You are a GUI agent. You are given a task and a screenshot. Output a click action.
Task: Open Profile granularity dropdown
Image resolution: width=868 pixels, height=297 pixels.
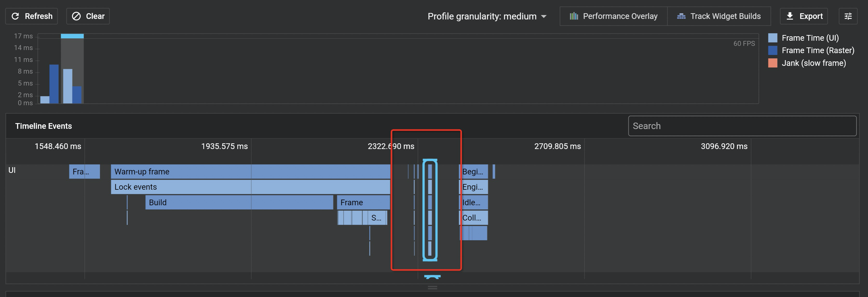(x=487, y=16)
